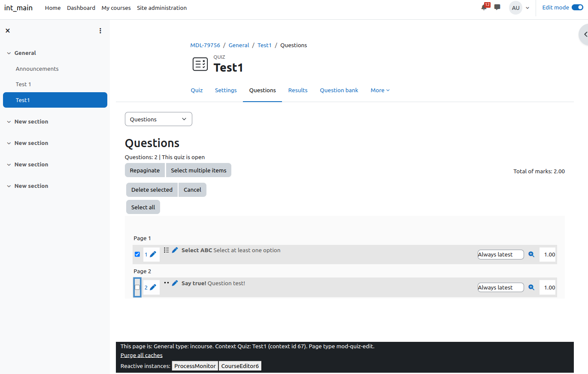Image resolution: width=588 pixels, height=374 pixels.
Task: Click the CourseEditor6 reactive instance button
Action: click(x=240, y=366)
